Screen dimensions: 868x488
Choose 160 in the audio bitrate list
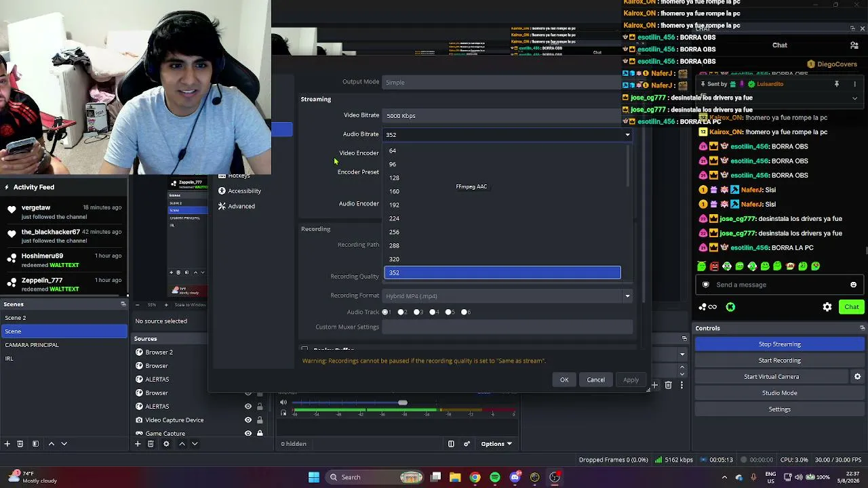[502, 191]
